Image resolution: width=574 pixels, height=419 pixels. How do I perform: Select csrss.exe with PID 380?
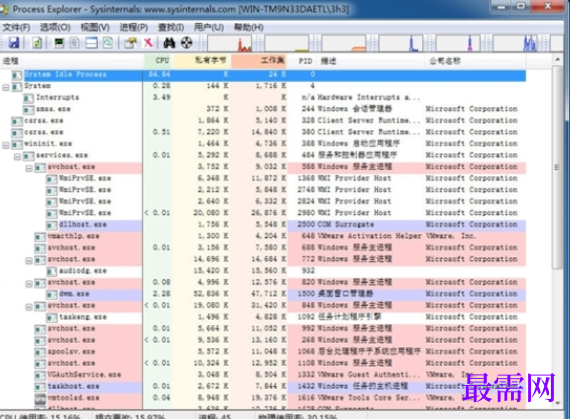pos(263,132)
